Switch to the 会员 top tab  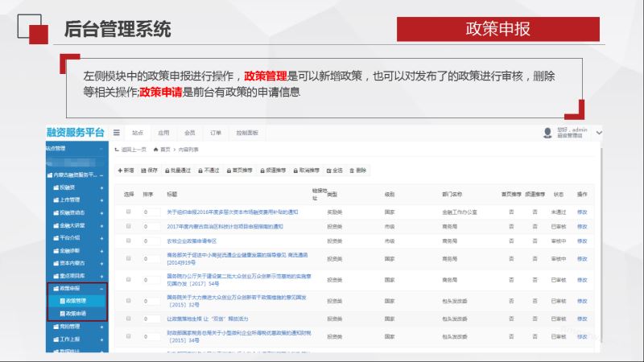(x=189, y=132)
